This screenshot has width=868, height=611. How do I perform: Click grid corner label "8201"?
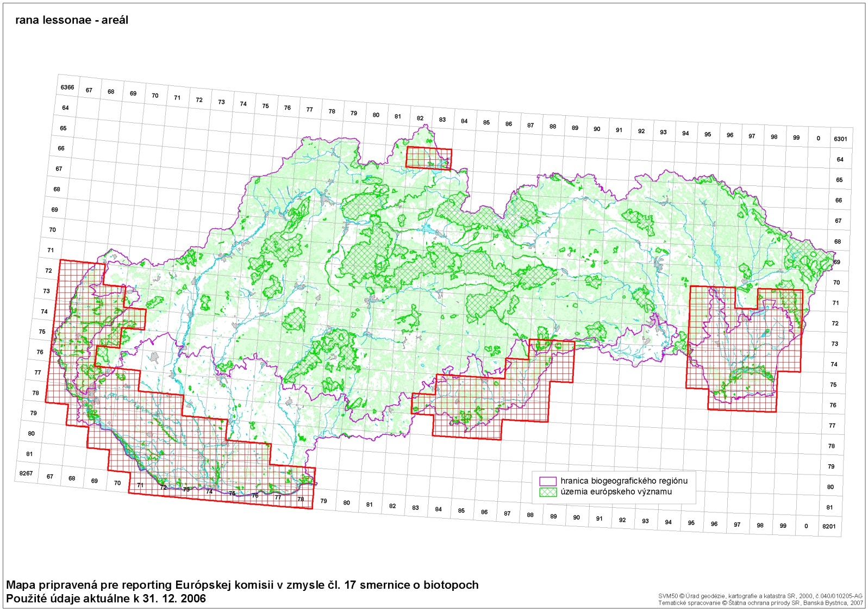click(829, 526)
